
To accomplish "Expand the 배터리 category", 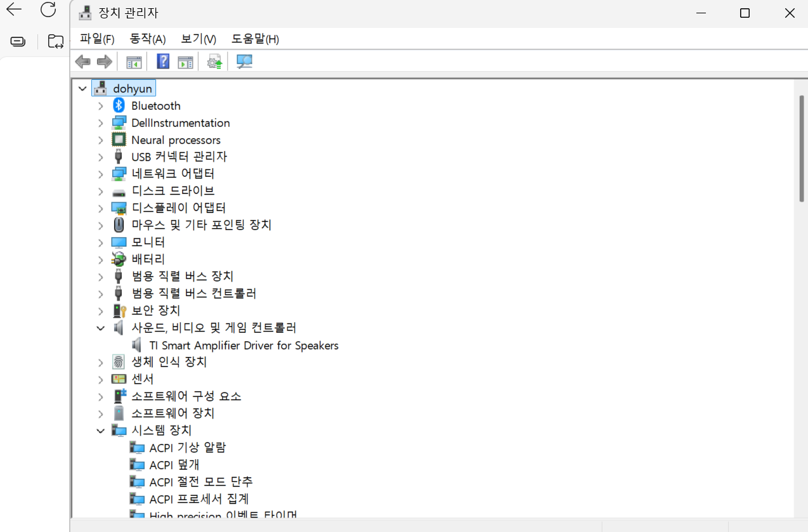I will [x=100, y=259].
